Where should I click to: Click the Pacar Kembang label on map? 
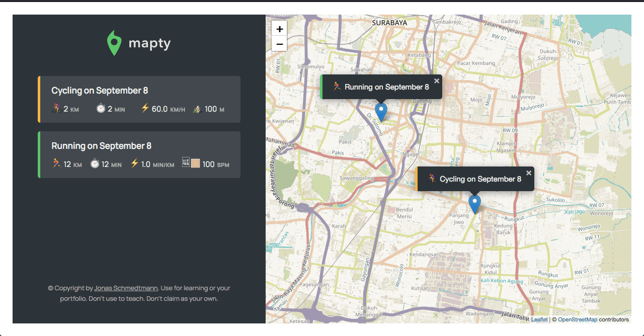[x=476, y=63]
